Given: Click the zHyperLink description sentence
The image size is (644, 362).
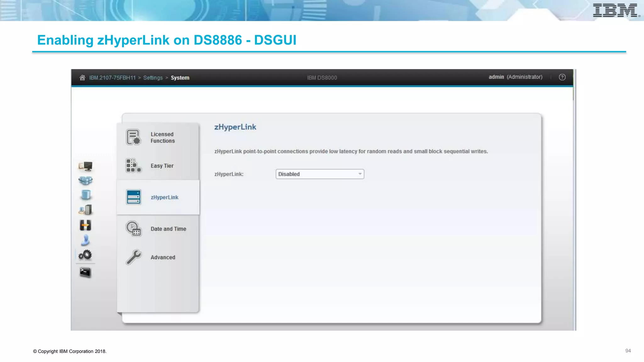Looking at the screenshot, I should pos(351,151).
